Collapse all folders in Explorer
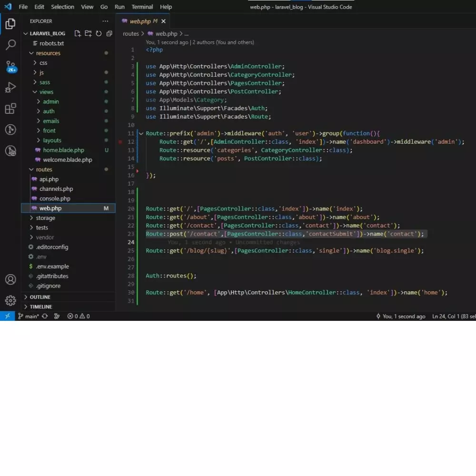The image size is (476, 476). tap(109, 33)
